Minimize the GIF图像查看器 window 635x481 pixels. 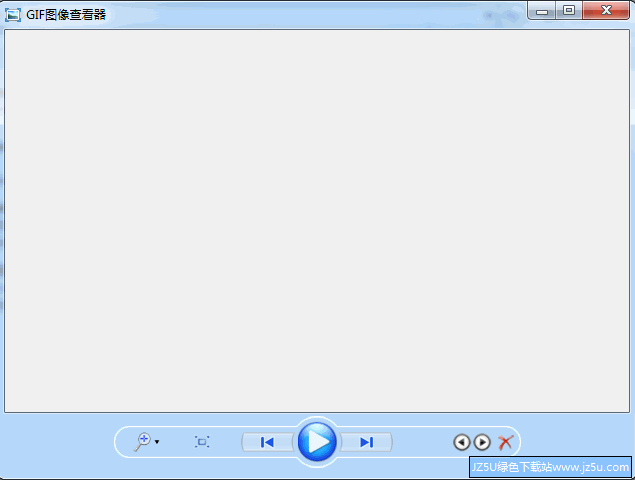coord(542,11)
